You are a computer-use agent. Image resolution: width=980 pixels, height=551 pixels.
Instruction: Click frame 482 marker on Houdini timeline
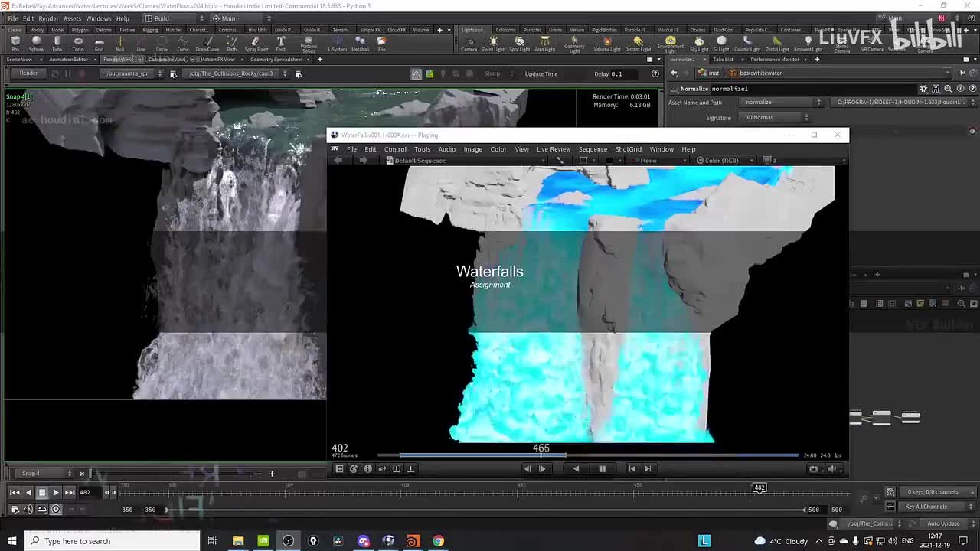[759, 488]
